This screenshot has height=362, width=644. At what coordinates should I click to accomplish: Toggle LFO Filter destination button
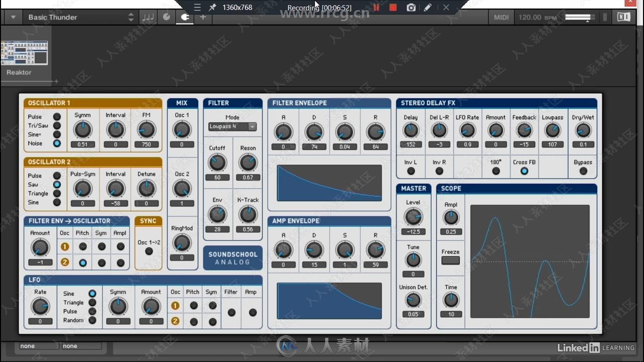point(231,312)
